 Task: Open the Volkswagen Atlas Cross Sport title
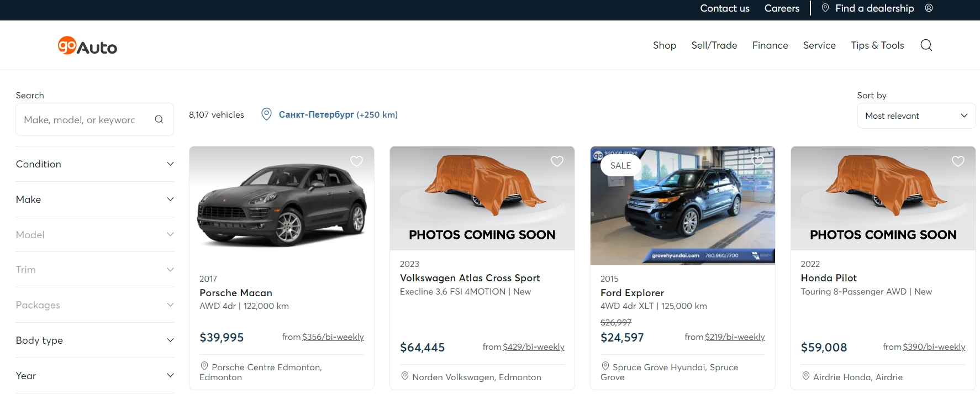470,278
